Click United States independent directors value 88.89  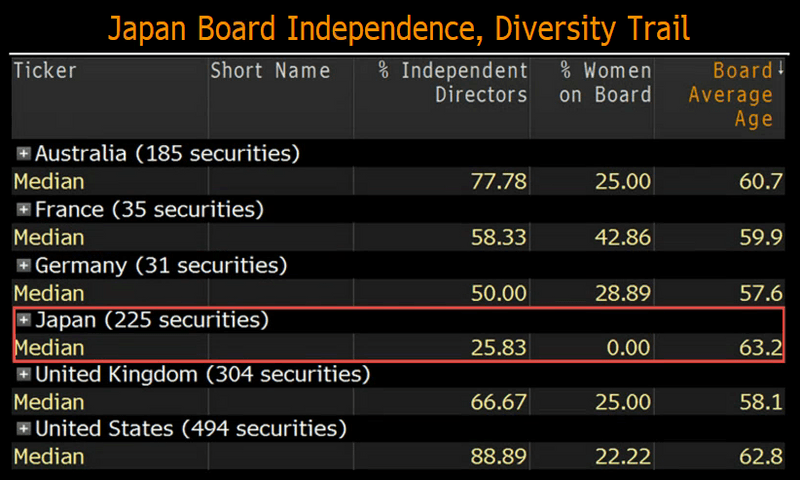point(499,457)
